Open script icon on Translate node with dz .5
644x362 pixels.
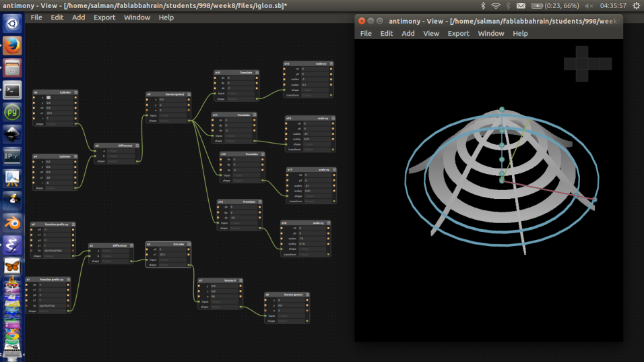coord(255,115)
